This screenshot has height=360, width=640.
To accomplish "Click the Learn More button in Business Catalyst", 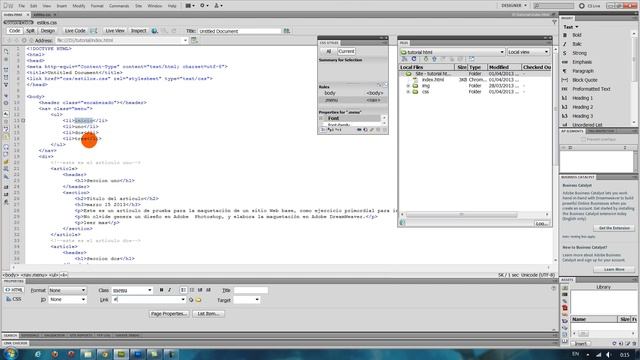I will pyautogui.click(x=614, y=269).
